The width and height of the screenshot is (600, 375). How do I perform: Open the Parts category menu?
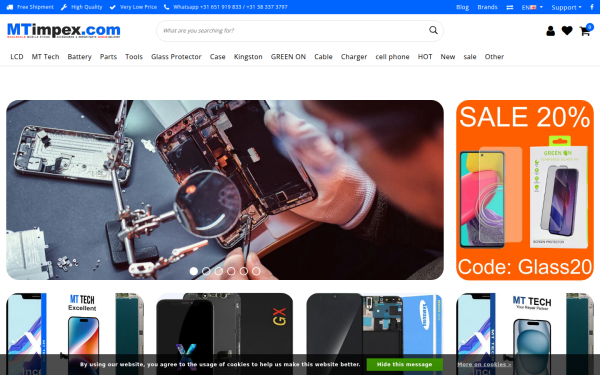point(108,57)
